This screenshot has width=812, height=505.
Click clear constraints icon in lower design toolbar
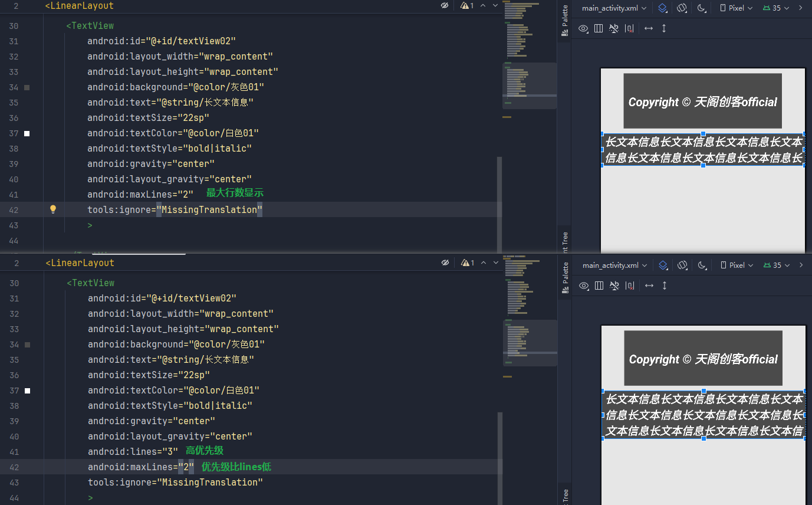(630, 286)
